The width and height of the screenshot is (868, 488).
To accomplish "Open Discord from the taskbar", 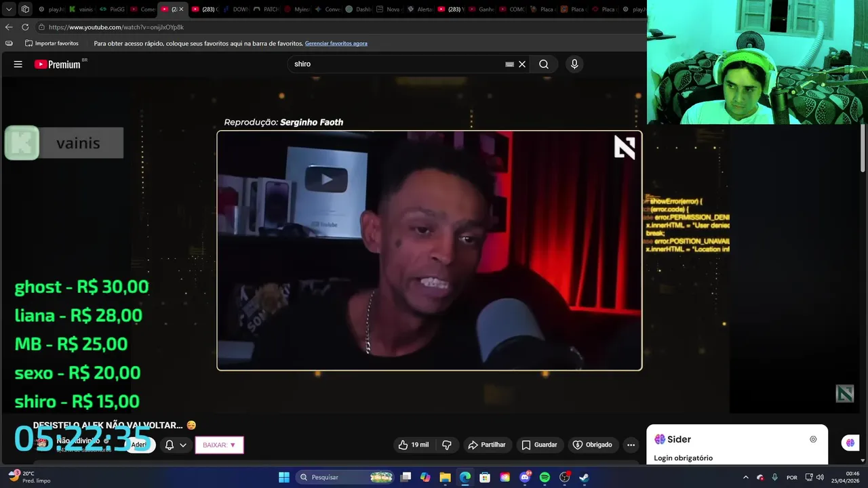I will click(524, 477).
